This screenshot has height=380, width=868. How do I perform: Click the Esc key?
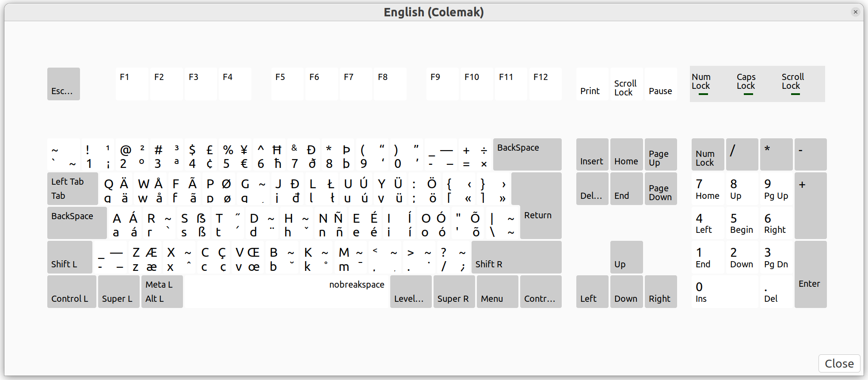click(64, 84)
